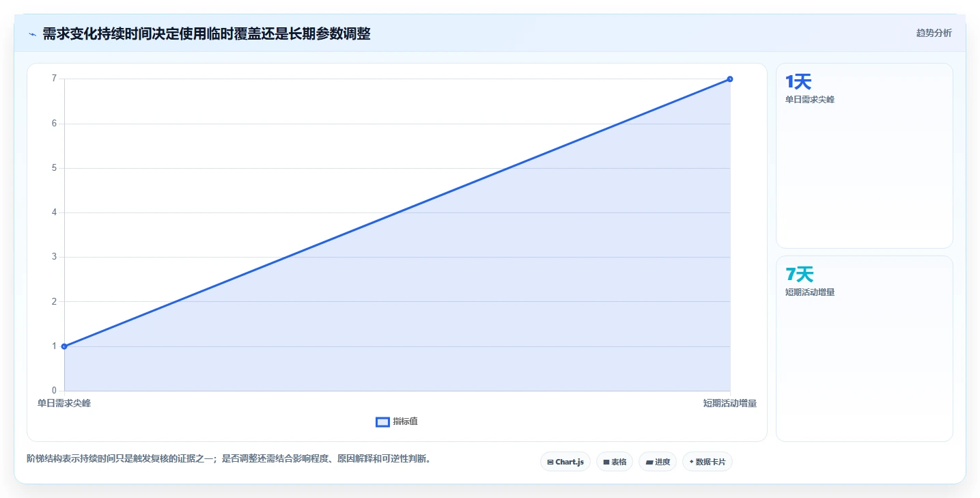Select the 表格 chip
The image size is (980, 498).
click(x=615, y=462)
